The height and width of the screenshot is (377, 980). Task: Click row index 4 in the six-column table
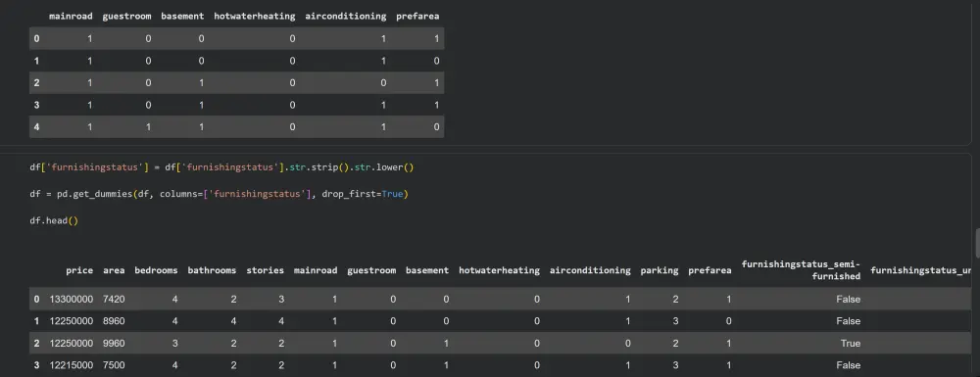pos(36,126)
